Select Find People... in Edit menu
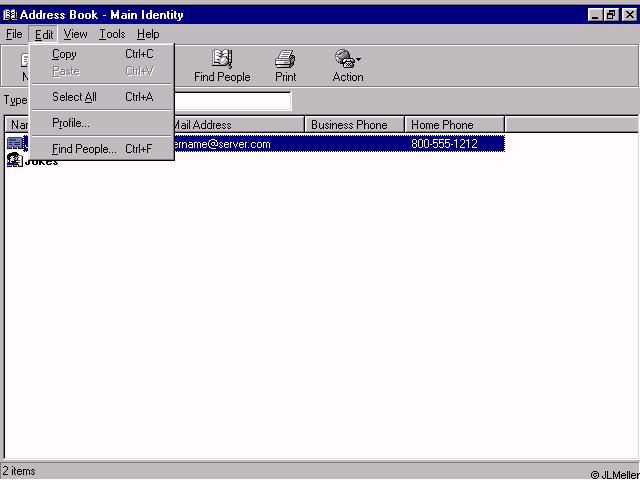Image resolution: width=640 pixels, height=480 pixels. coord(84,149)
